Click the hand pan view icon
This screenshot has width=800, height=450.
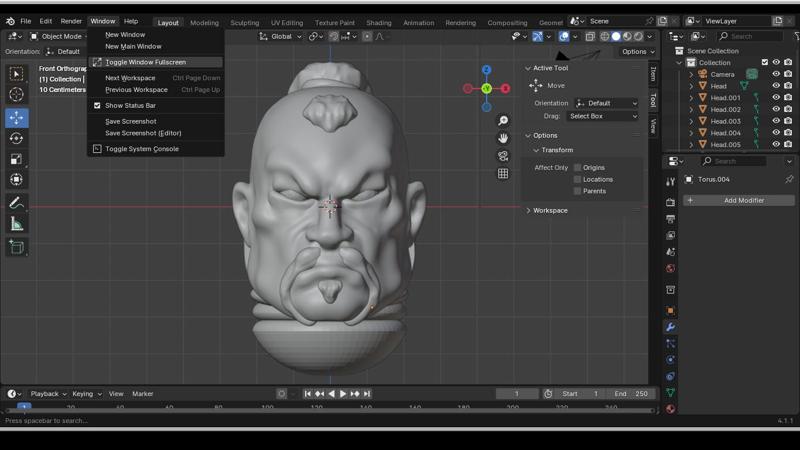pos(503,138)
